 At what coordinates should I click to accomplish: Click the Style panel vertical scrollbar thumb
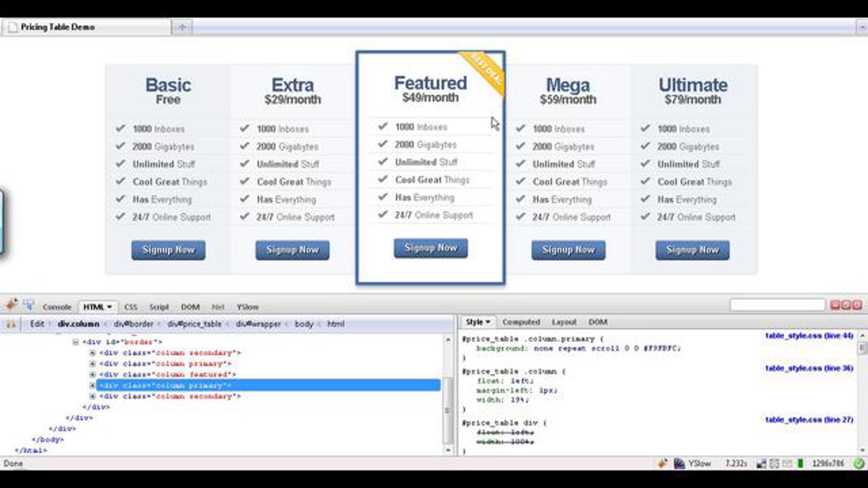click(x=863, y=348)
